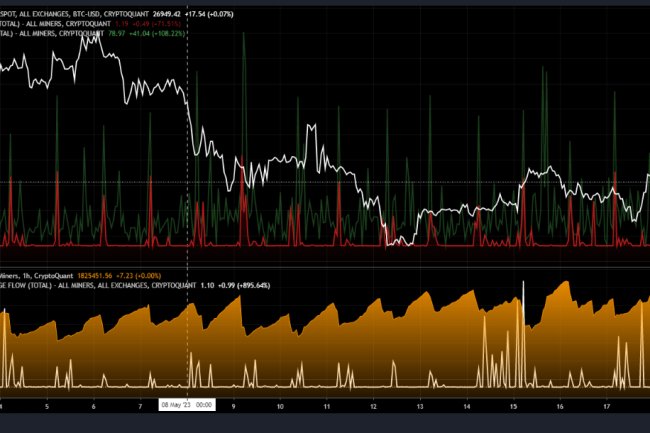The image size is (650, 433).
Task: Click date 17 on the time axis
Action: 607,406
